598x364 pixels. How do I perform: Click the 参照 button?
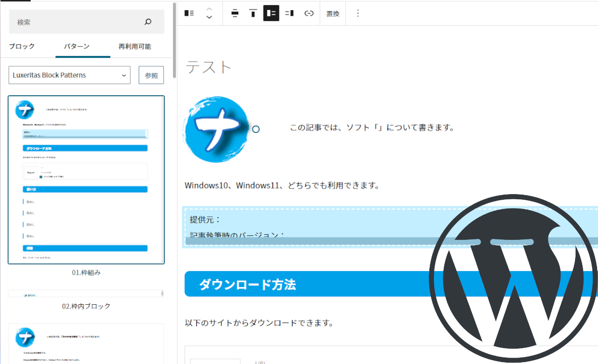tap(151, 75)
